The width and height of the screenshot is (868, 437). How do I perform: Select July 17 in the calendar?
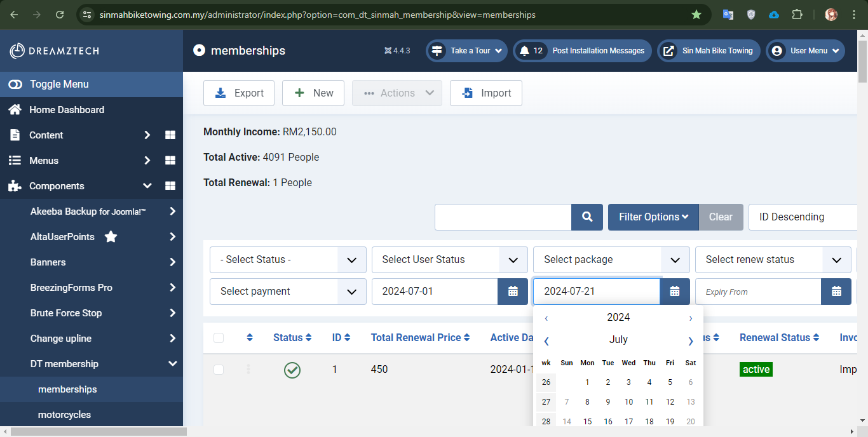628,422
